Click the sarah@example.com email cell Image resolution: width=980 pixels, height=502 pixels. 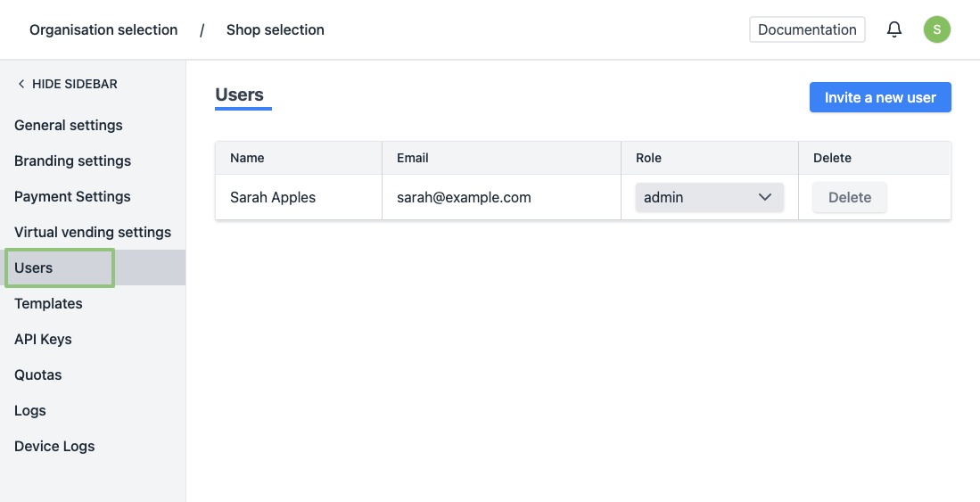[464, 197]
